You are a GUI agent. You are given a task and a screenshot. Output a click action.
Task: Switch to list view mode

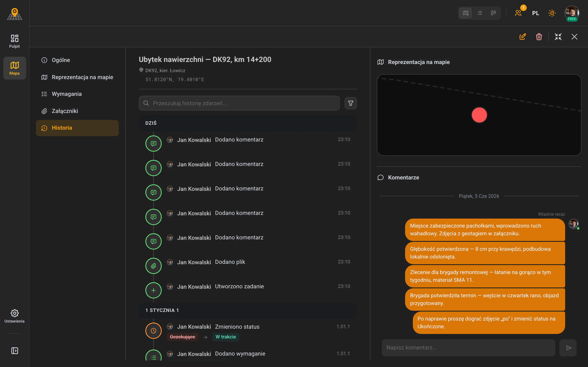[x=480, y=13]
